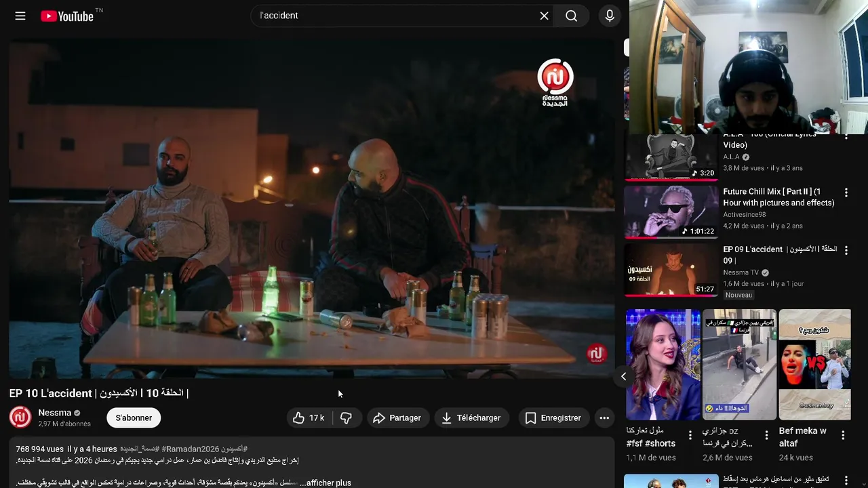Open Nessma TV channel under EP 09

741,272
